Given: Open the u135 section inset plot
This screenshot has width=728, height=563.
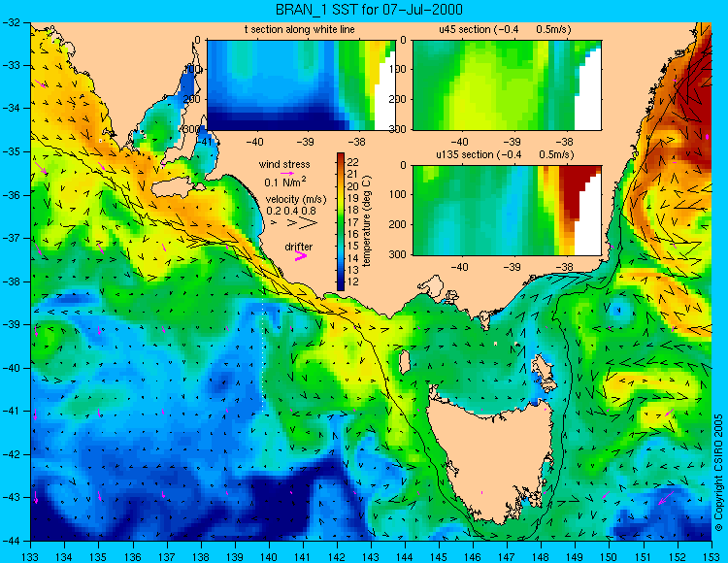Looking at the screenshot, I should point(507,211).
